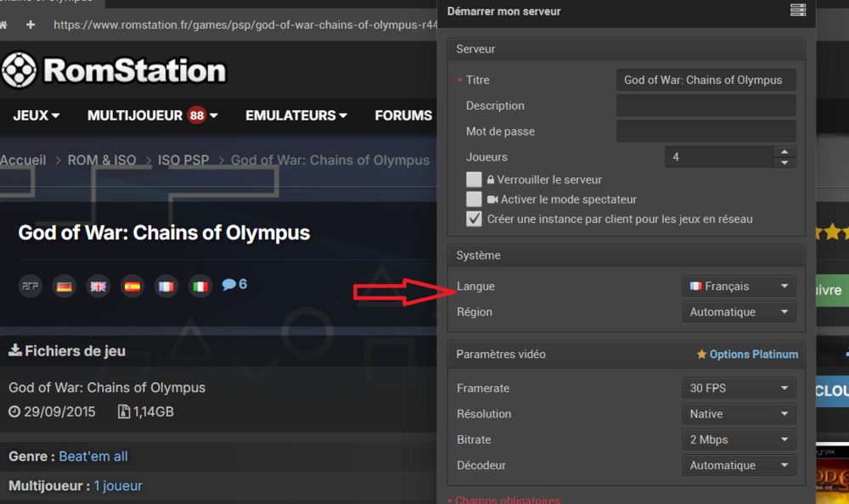Click the PSP platform badge icon
This screenshot has width=849, height=504.
31,286
